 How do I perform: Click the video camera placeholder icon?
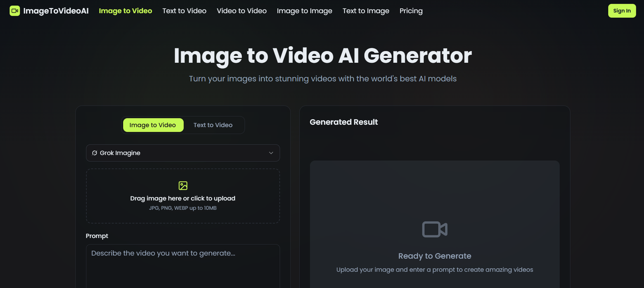click(434, 229)
